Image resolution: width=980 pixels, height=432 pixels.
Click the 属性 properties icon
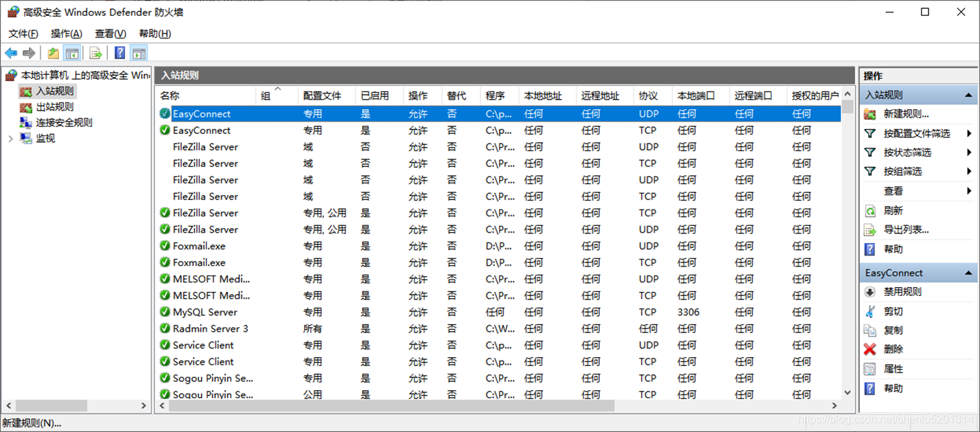[870, 369]
